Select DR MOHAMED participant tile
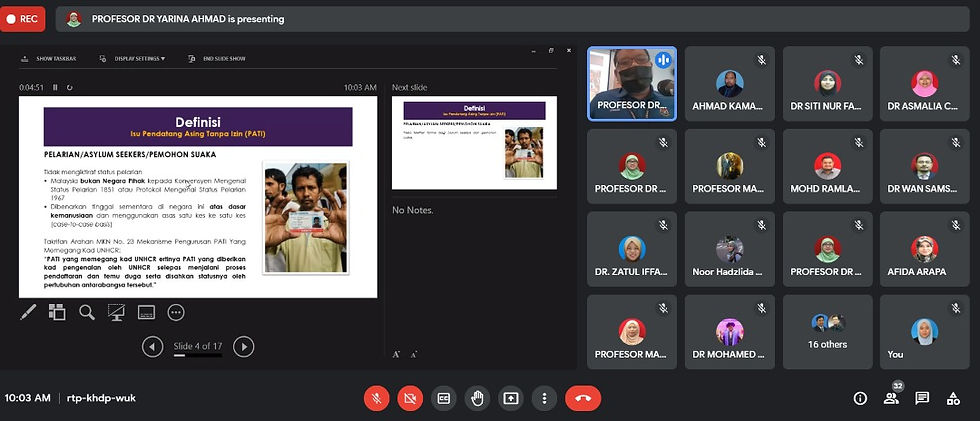The image size is (980, 421). pos(729,332)
